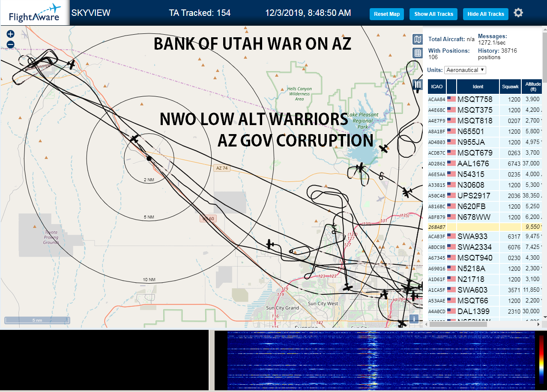Screen dimensions: 547x392
Task: Zoom in on the map with plus button
Action: pos(11,34)
